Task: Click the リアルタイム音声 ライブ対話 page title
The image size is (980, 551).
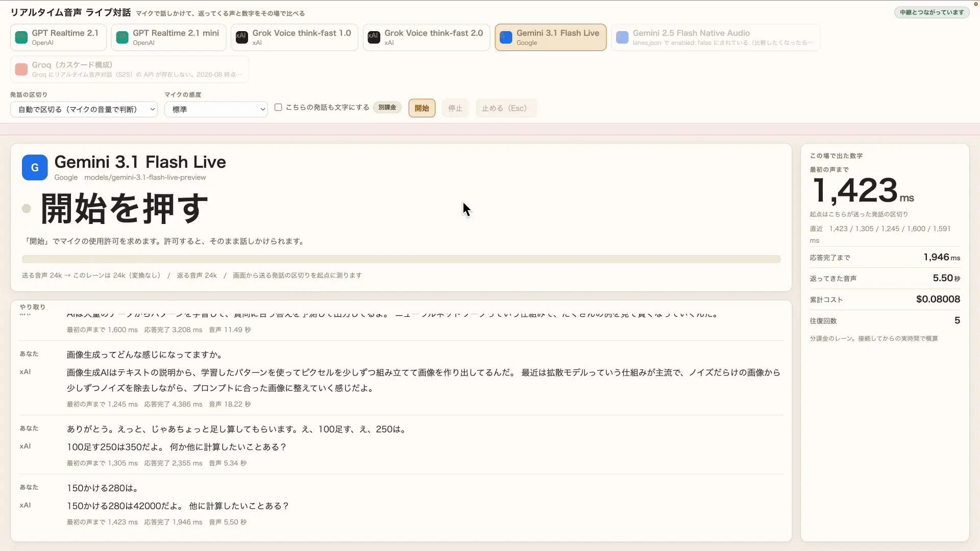Action: 70,13
